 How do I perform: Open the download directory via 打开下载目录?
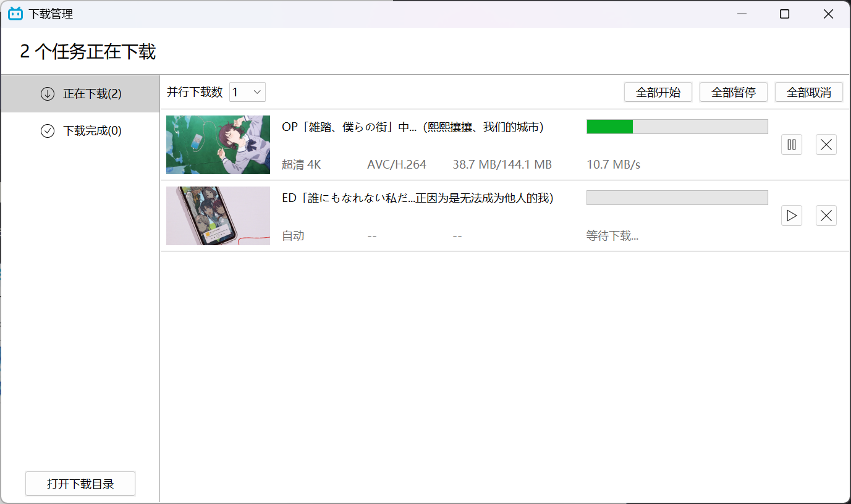[80, 484]
